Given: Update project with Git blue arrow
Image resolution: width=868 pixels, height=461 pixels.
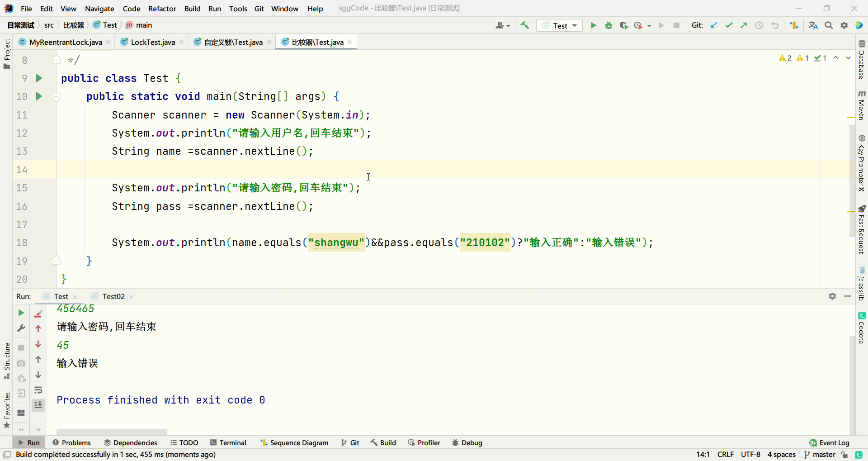Looking at the screenshot, I should click(713, 25).
